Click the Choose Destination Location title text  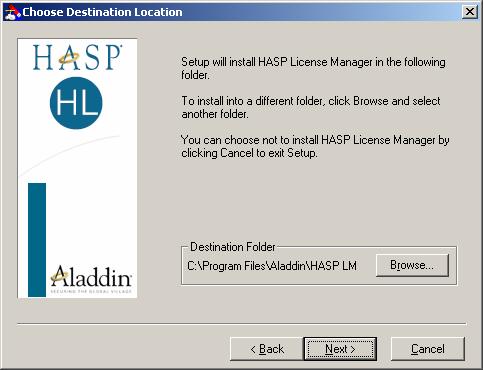tap(102, 12)
